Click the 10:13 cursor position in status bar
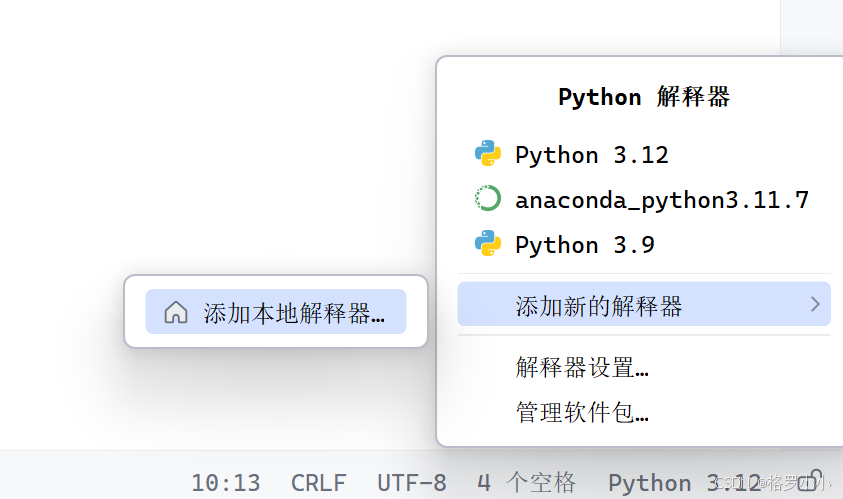843x499 pixels. point(226,483)
